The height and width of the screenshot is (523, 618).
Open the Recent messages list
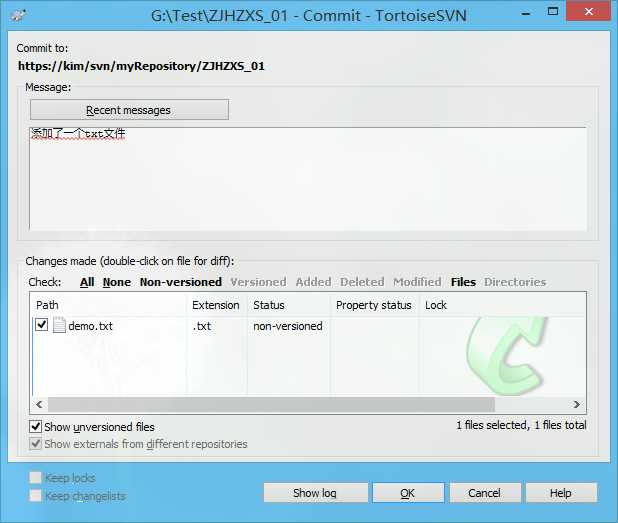pos(129,110)
